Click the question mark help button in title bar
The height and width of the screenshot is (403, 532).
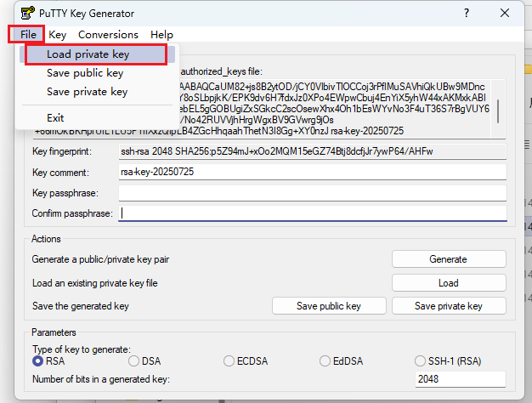pyautogui.click(x=466, y=14)
